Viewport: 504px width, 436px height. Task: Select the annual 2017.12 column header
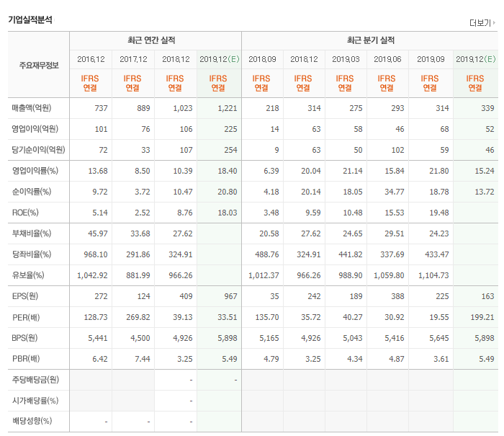coord(133,59)
